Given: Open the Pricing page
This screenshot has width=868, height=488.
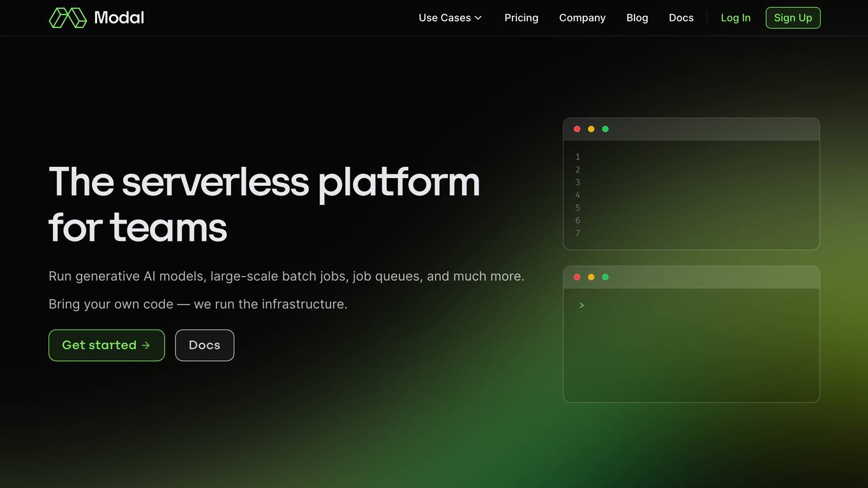Looking at the screenshot, I should pyautogui.click(x=521, y=18).
